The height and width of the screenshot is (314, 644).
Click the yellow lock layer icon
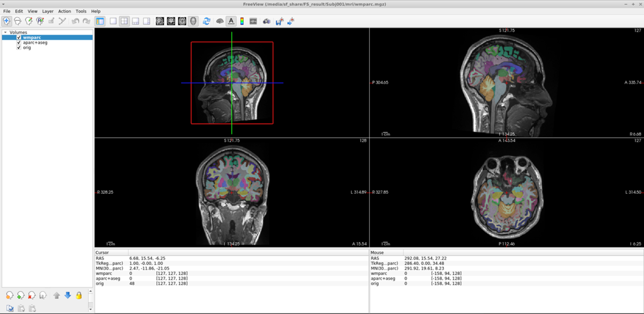point(79,295)
